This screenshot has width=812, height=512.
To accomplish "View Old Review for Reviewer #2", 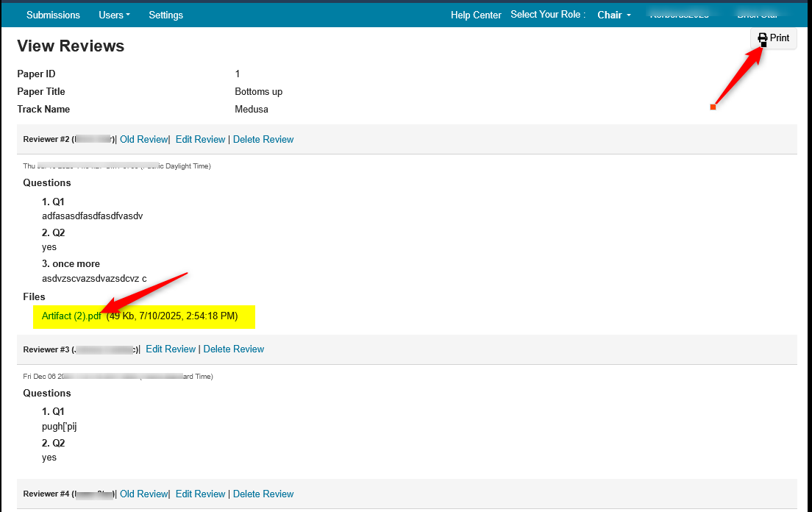I will [144, 139].
